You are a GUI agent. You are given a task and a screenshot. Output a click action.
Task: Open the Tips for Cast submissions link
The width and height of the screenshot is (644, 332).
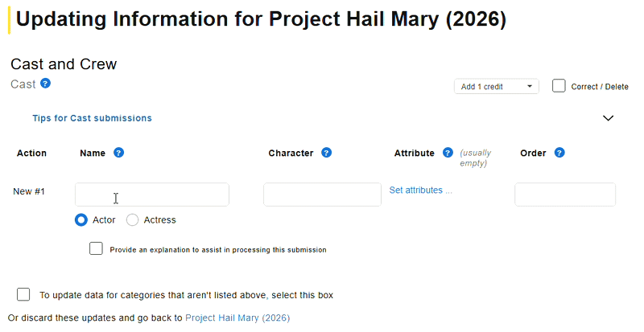tap(92, 118)
